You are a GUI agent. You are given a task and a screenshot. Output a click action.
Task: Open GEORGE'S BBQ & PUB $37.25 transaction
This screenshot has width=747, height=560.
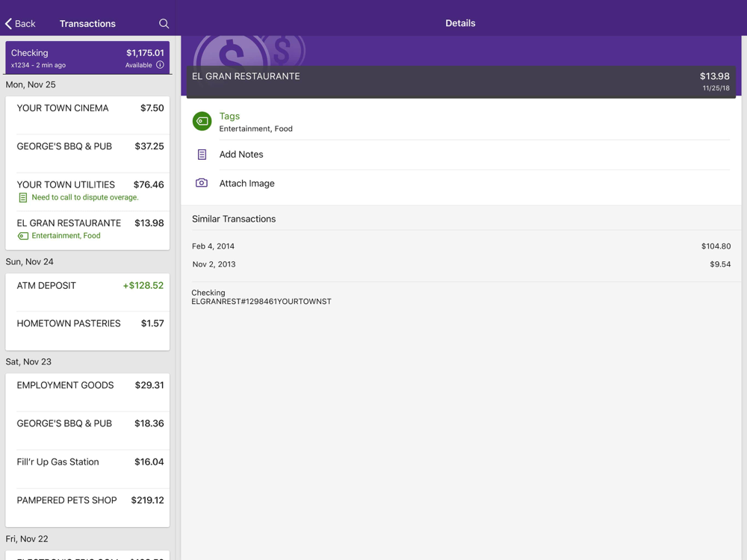click(x=87, y=153)
